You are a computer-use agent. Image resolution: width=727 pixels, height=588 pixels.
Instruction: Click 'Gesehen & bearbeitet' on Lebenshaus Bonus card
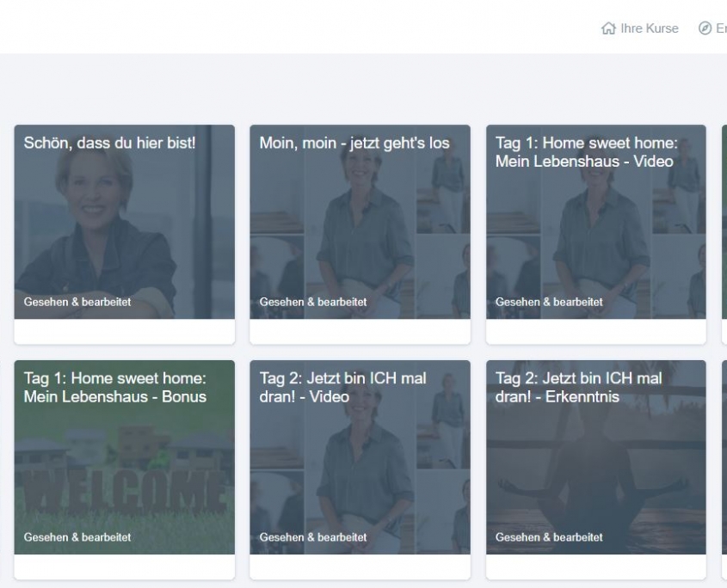[77, 537]
